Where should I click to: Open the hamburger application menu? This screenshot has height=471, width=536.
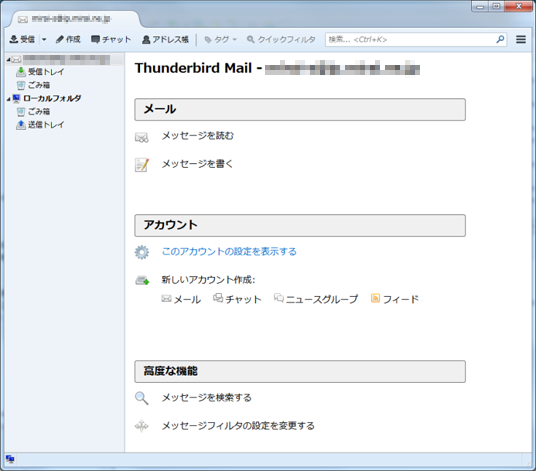521,39
